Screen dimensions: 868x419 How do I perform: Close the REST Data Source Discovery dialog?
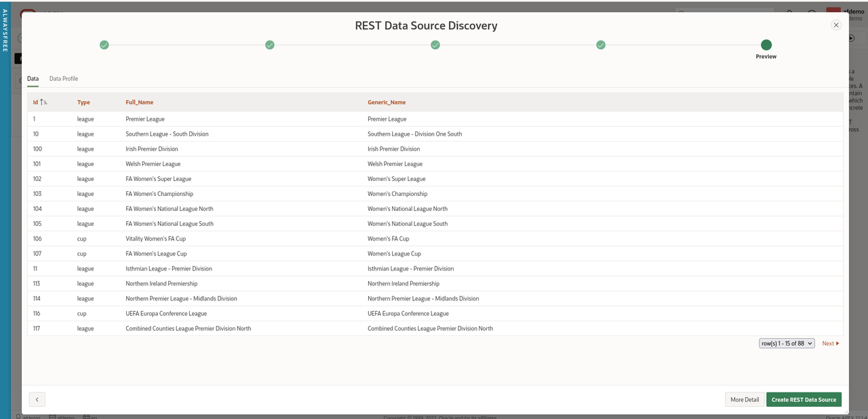coord(835,24)
